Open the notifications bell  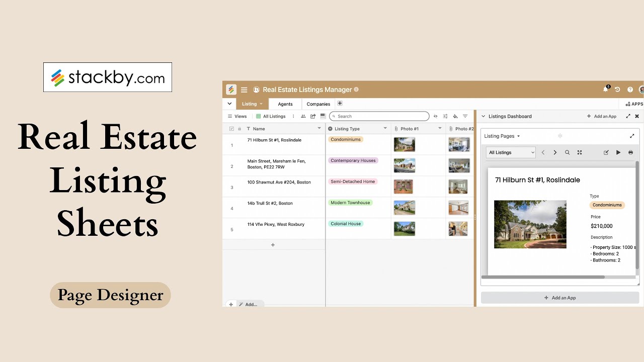click(606, 89)
